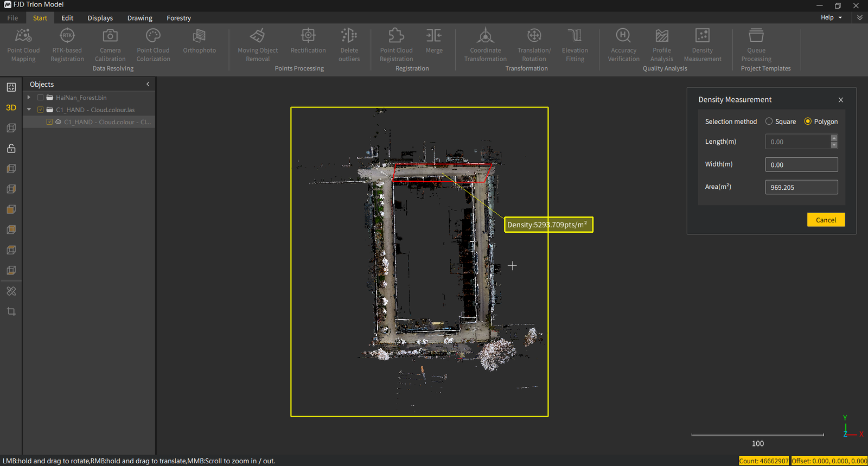Screen dimensions: 868x466
Task: Open Moving Object Removal
Action: click(x=258, y=44)
